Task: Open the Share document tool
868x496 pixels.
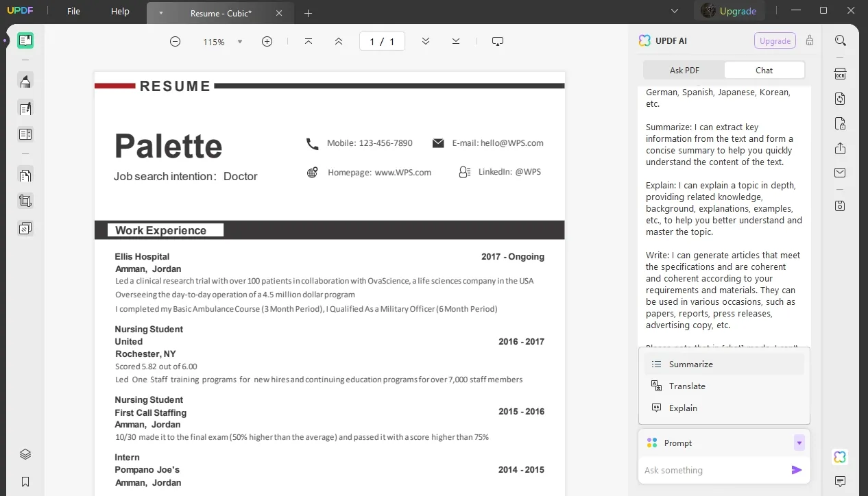Action: [840, 148]
